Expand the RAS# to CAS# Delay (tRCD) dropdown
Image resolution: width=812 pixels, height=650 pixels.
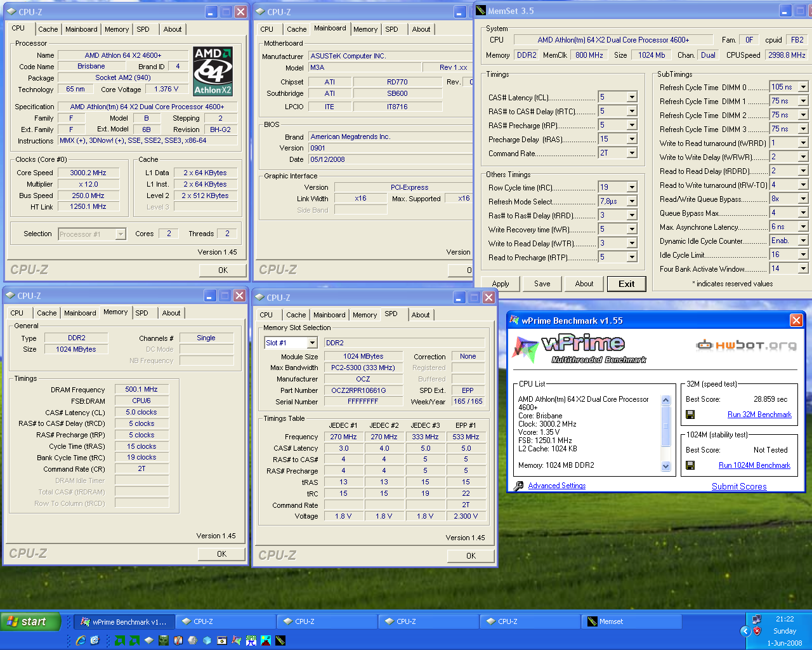(x=632, y=111)
